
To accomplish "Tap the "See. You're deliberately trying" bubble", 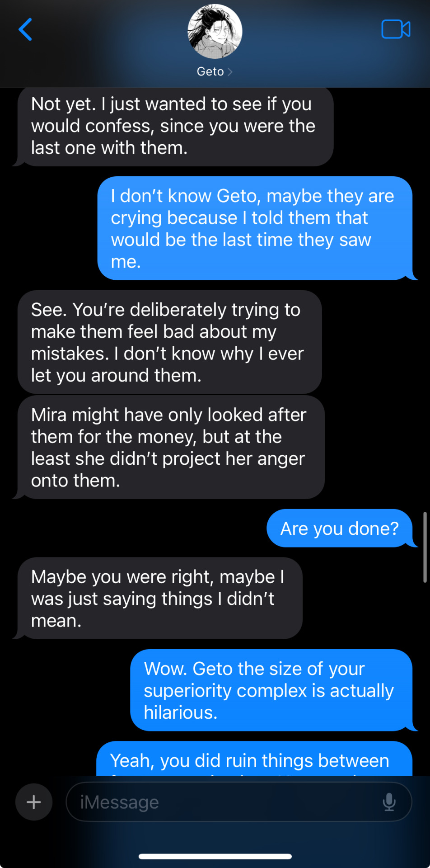I will pyautogui.click(x=169, y=342).
